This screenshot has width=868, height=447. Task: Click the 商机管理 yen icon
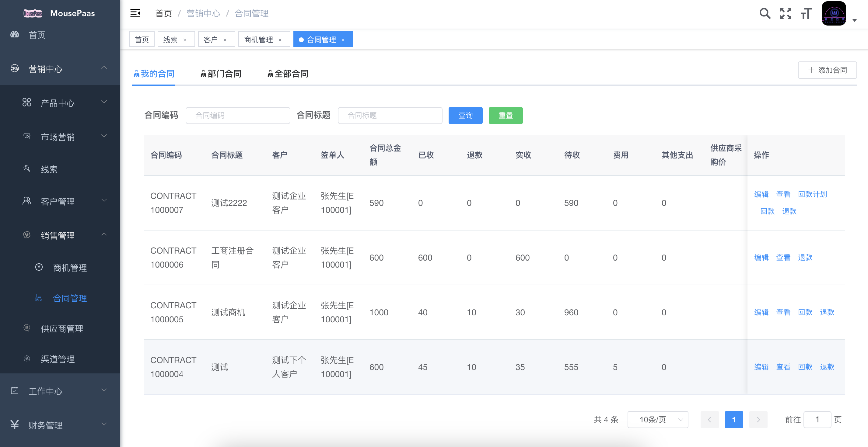[39, 267]
